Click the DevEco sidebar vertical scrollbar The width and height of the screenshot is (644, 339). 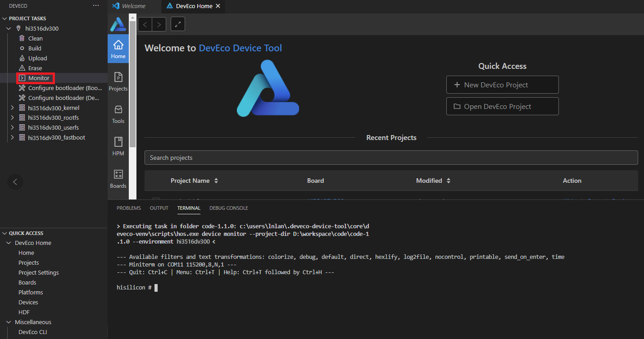(132, 83)
